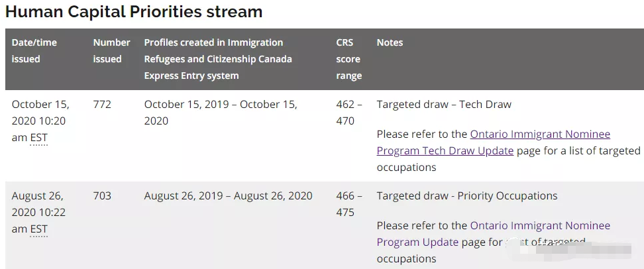The width and height of the screenshot is (644, 269).
Task: Click the October 15, 2020 10:20 issue date
Action: (40, 113)
